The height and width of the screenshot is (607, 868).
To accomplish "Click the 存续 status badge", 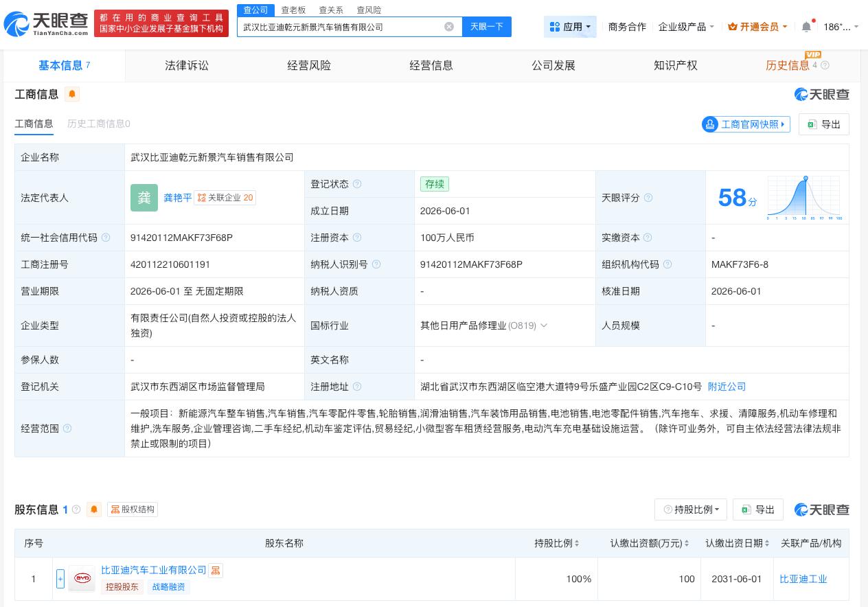I will (x=435, y=184).
